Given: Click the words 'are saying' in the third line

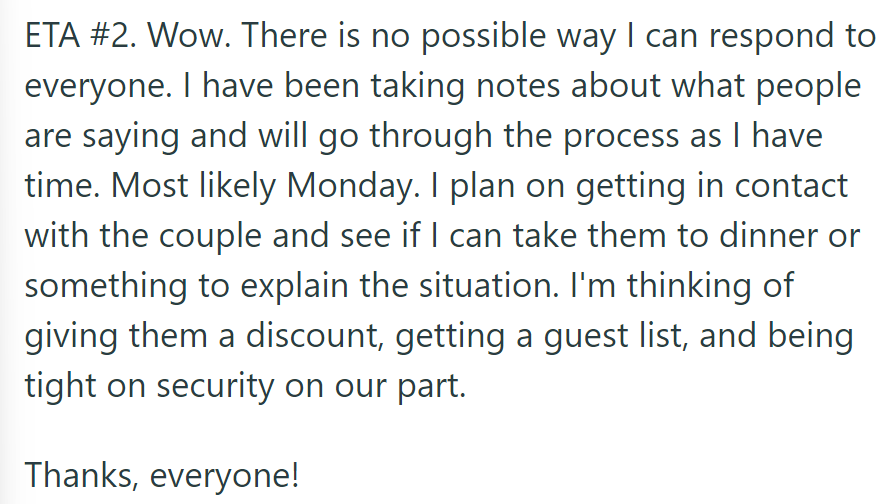Looking at the screenshot, I should point(102,138).
